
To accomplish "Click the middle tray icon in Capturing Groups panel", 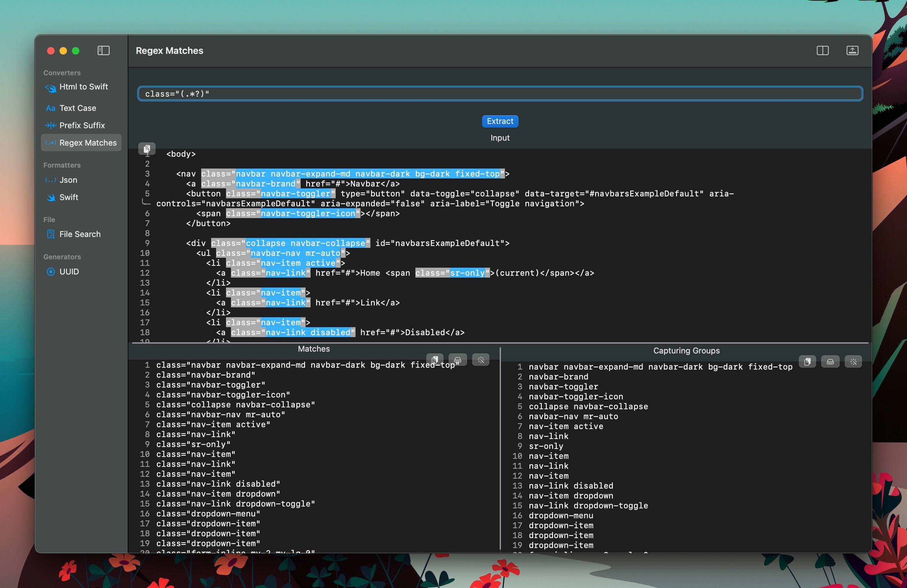I will coord(830,362).
